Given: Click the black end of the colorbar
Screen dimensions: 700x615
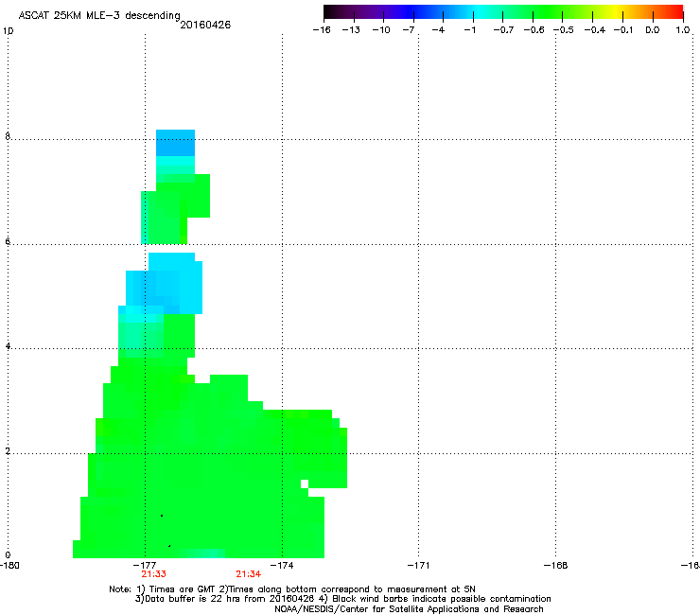Looking at the screenshot, I should point(328,11).
